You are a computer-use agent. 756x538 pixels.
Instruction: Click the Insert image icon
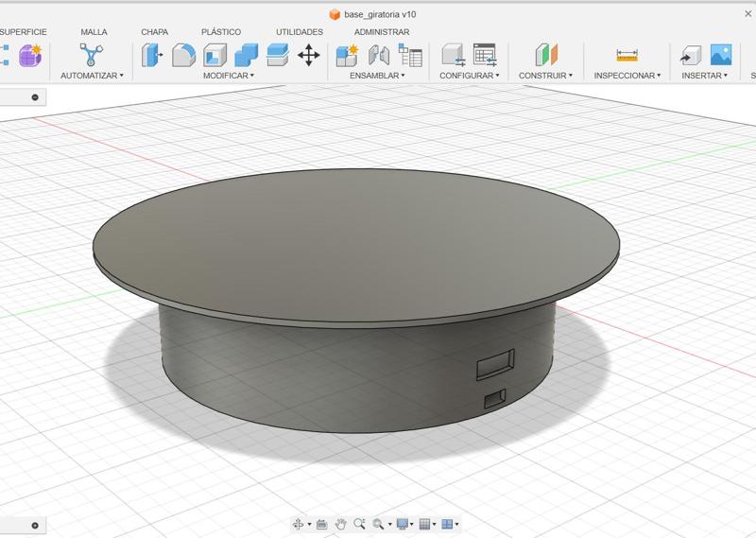point(721,55)
